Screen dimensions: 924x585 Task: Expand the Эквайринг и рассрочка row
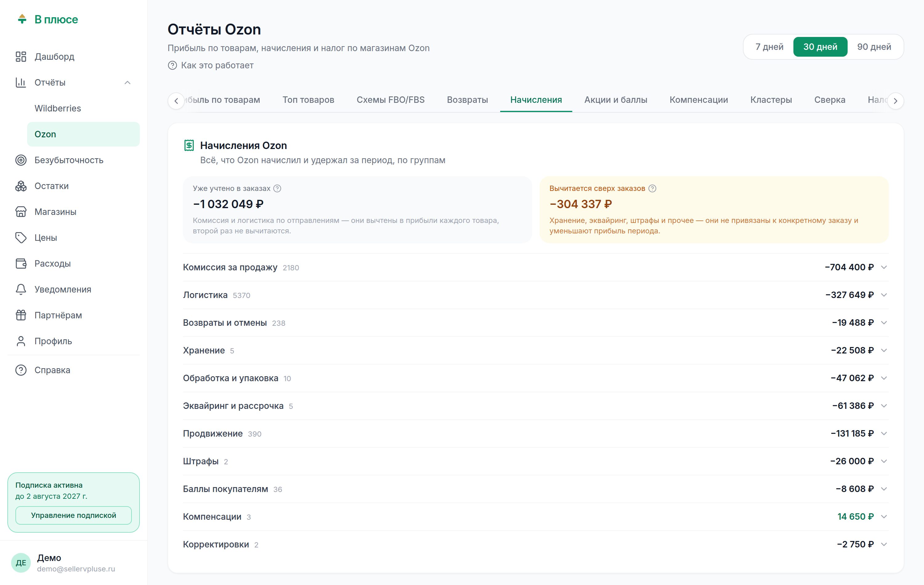point(536,406)
